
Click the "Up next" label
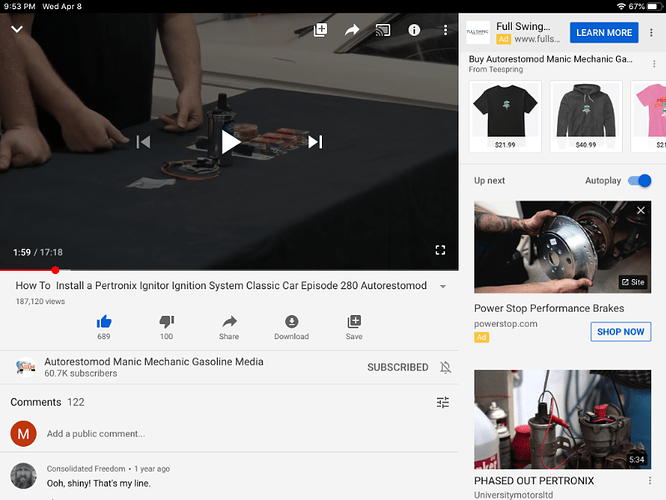click(x=489, y=181)
